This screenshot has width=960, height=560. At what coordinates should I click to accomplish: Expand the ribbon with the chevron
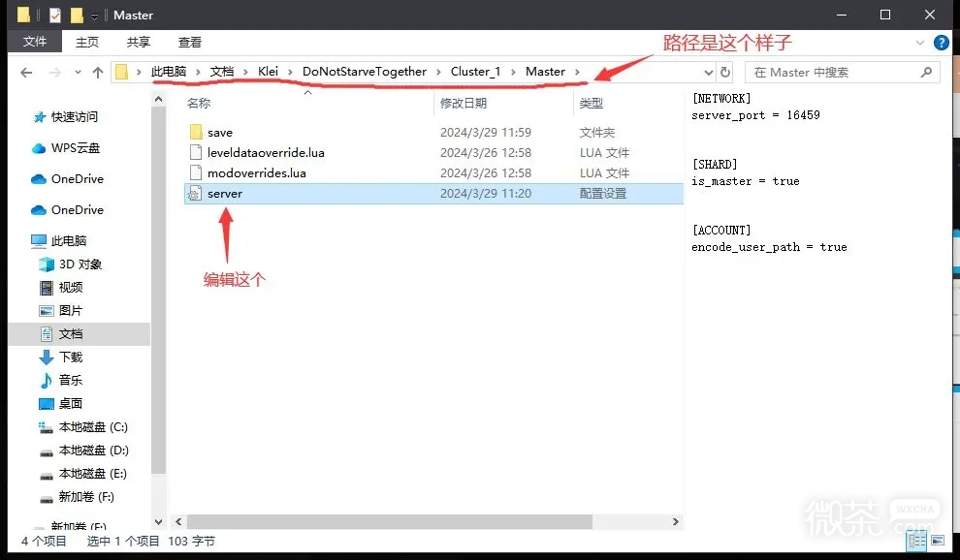coord(919,43)
